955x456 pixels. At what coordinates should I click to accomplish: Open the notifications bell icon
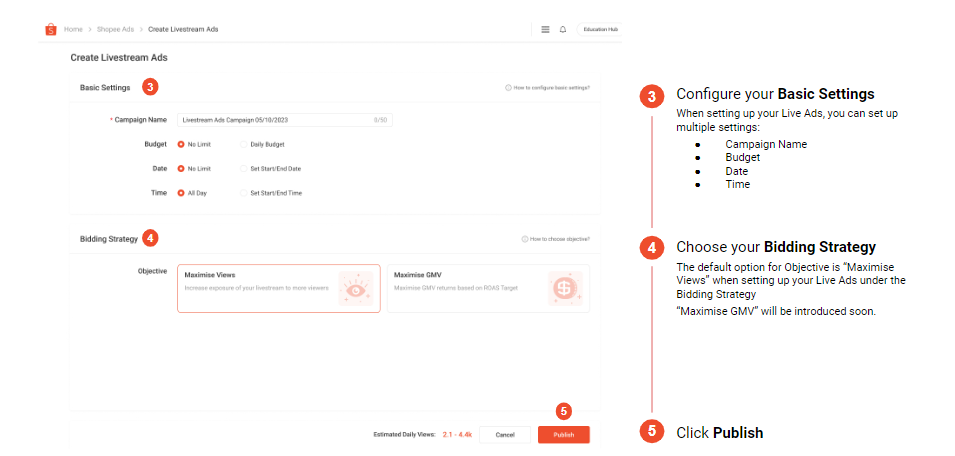tap(563, 29)
